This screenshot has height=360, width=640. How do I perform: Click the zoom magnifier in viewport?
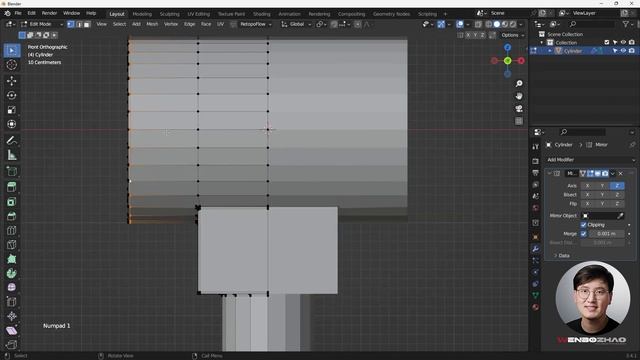point(519,84)
